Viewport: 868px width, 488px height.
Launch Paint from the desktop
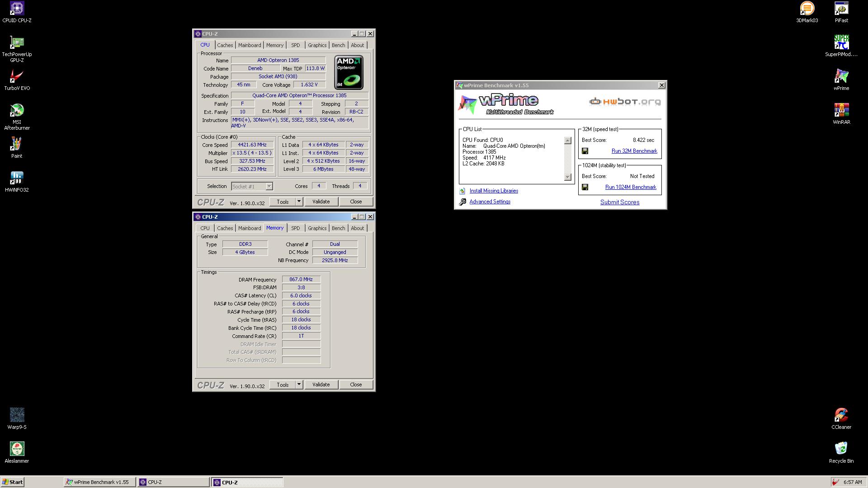click(17, 148)
